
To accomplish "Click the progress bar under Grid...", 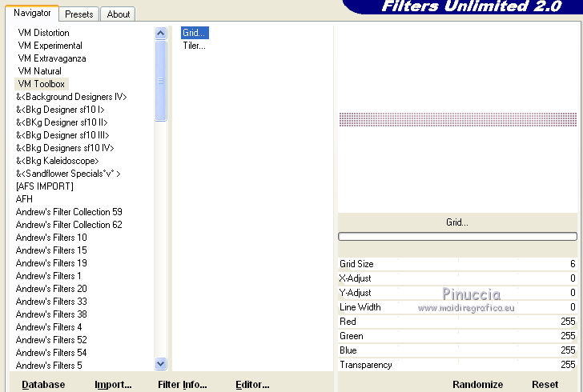I will (x=458, y=236).
